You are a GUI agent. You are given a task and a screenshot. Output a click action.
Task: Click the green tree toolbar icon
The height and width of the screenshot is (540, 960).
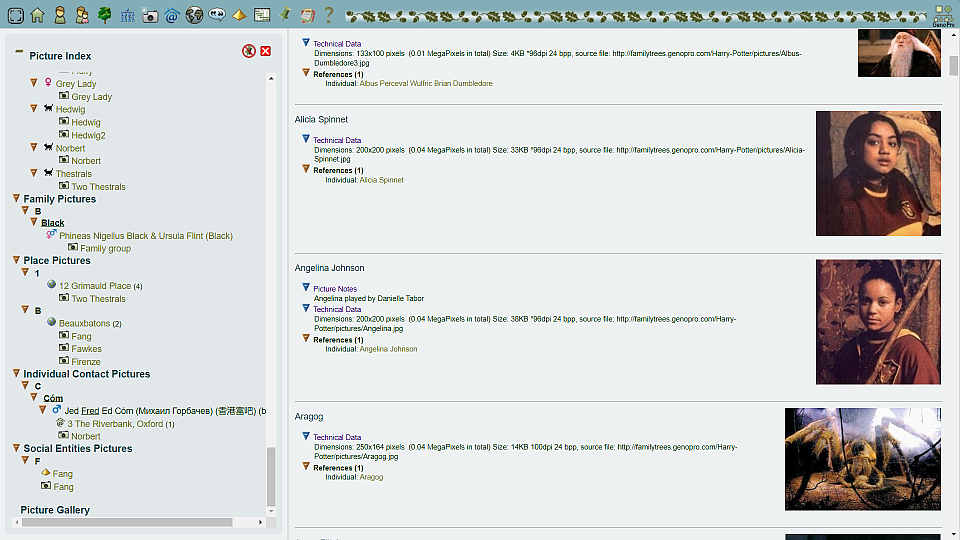point(105,15)
